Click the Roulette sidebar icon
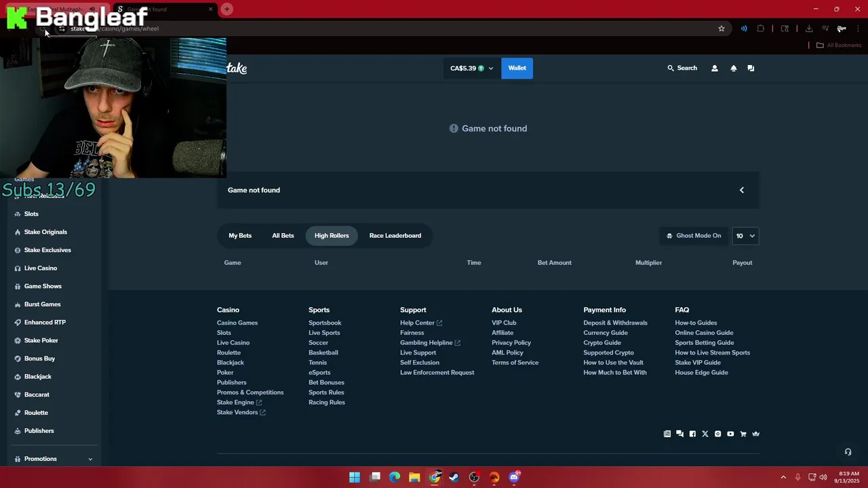This screenshot has height=488, width=868. pyautogui.click(x=18, y=413)
